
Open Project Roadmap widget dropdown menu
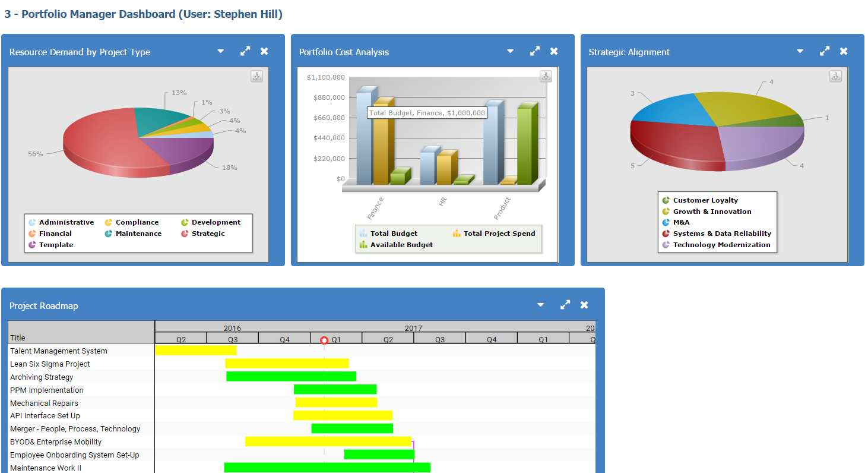540,305
